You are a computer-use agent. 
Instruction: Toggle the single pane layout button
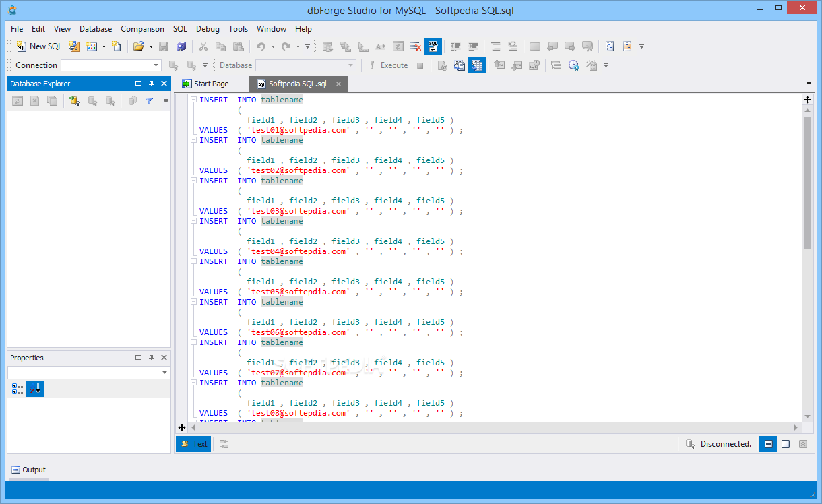pyautogui.click(x=786, y=444)
